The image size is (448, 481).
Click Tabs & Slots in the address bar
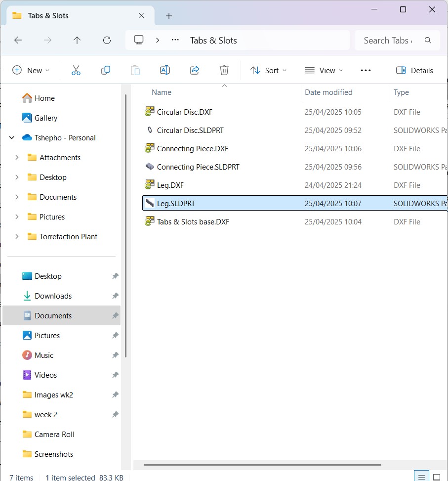pos(213,40)
